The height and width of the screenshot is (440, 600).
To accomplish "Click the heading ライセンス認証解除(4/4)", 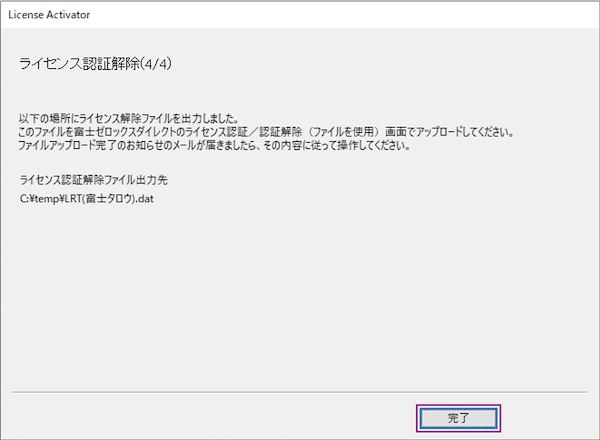I will coord(95,64).
